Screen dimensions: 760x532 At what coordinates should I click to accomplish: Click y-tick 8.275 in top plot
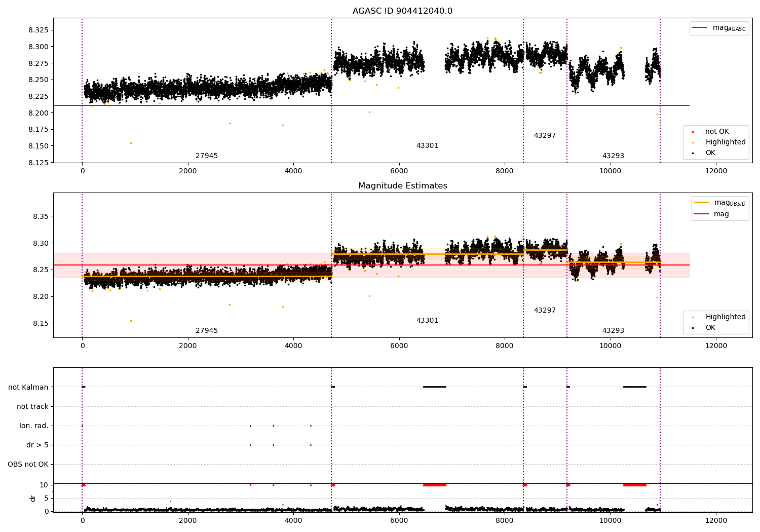[x=39, y=63]
